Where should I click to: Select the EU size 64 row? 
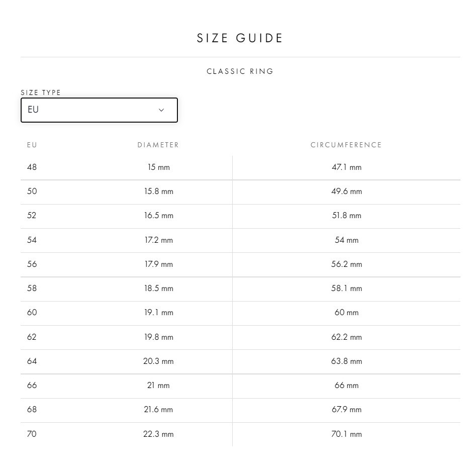click(x=240, y=361)
